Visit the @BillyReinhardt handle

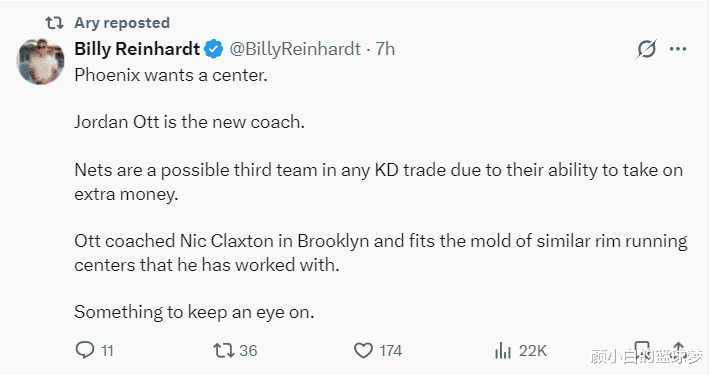coord(295,49)
